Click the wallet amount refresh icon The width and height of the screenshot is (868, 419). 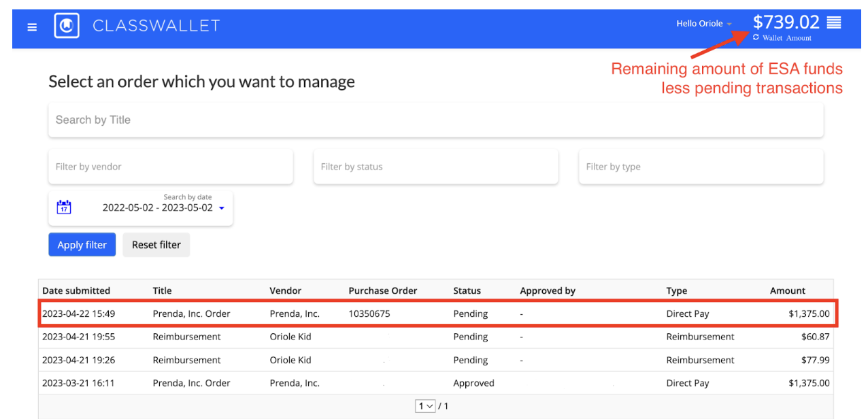[x=756, y=37]
